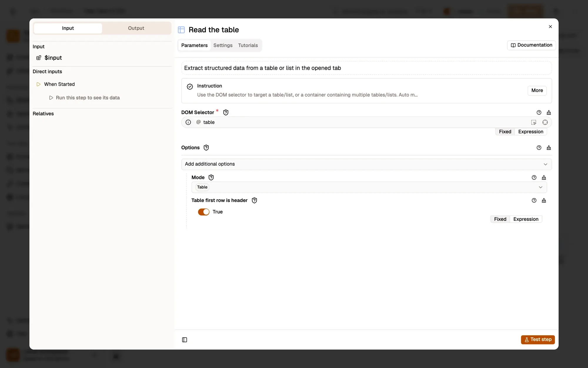
Task: Click the crosshair target icon in DOM Selector field
Action: 545,122
